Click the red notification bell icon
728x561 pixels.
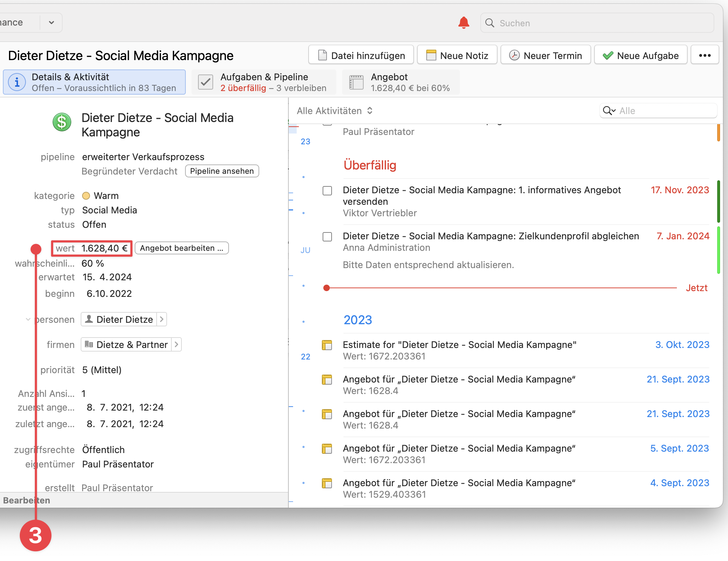coord(463,23)
